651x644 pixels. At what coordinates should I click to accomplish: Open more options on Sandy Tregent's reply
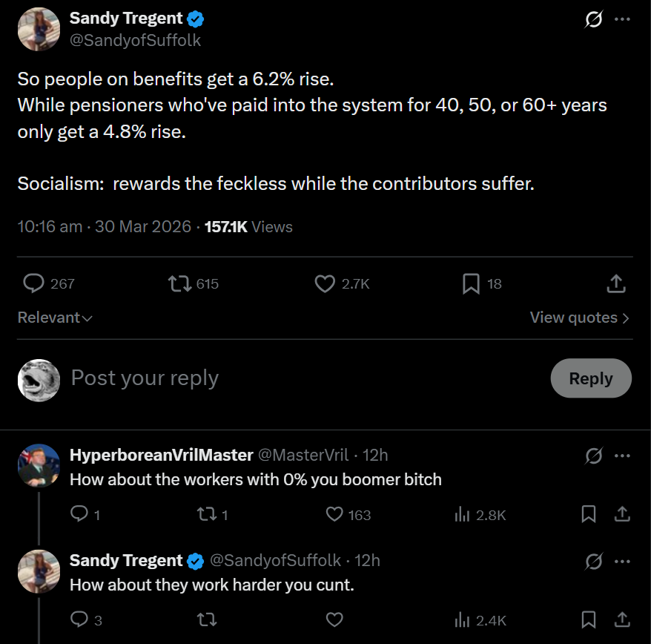tap(622, 562)
